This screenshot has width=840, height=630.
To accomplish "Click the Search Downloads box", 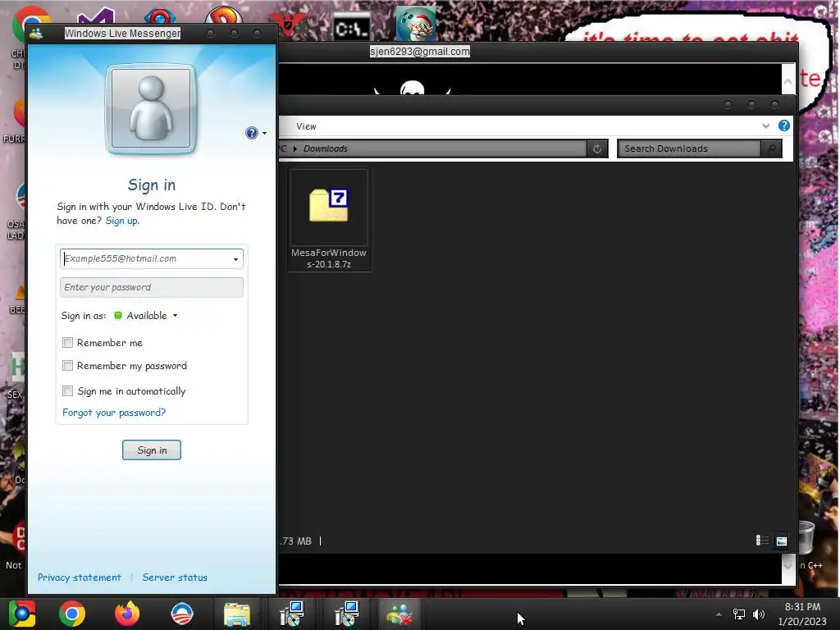I will (x=689, y=149).
